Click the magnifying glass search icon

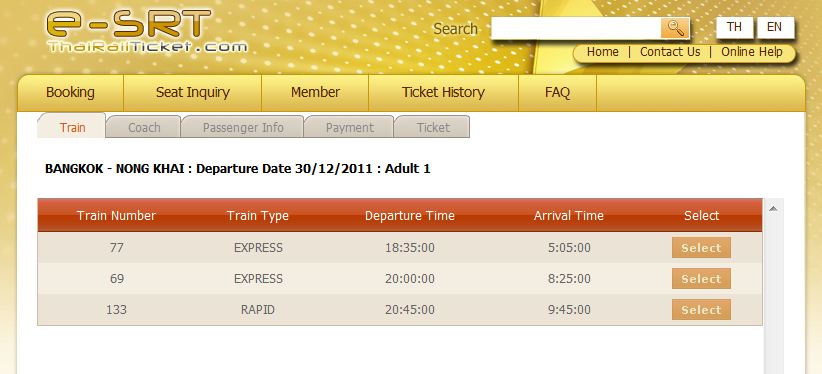[x=675, y=28]
